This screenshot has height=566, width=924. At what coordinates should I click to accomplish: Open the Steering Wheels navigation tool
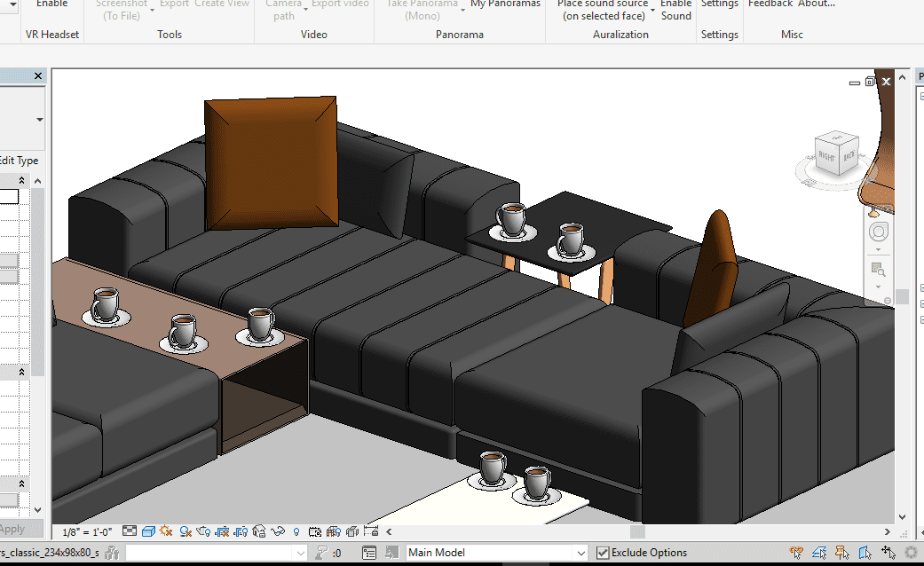pyautogui.click(x=878, y=232)
